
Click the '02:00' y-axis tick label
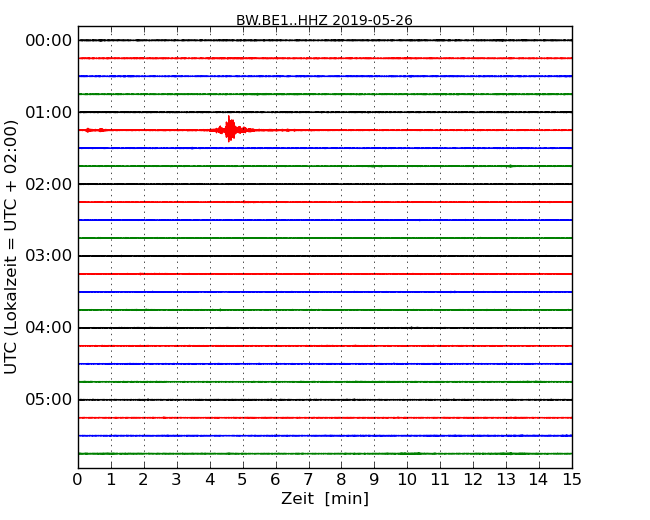tap(49, 184)
